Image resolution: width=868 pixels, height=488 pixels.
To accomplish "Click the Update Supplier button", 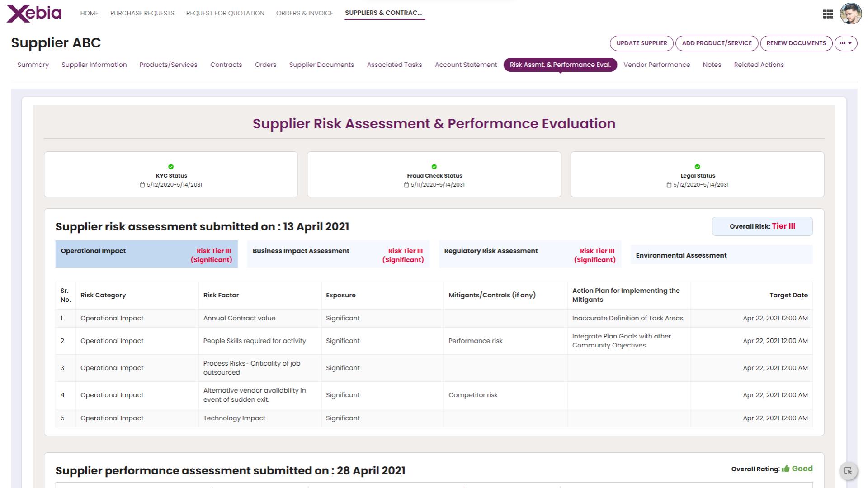I will point(642,43).
